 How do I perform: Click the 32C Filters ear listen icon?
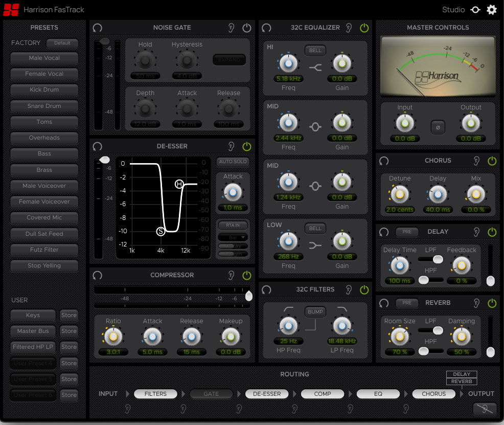pyautogui.click(x=349, y=289)
